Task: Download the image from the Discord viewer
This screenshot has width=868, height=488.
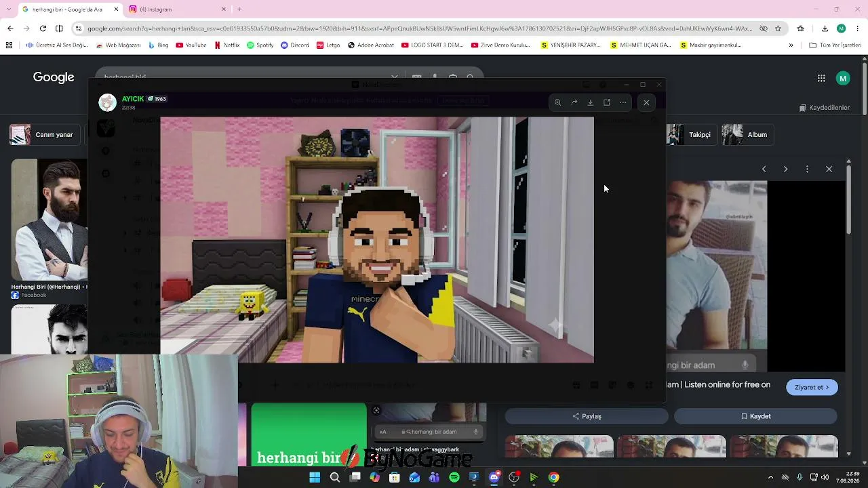Action: (x=590, y=102)
